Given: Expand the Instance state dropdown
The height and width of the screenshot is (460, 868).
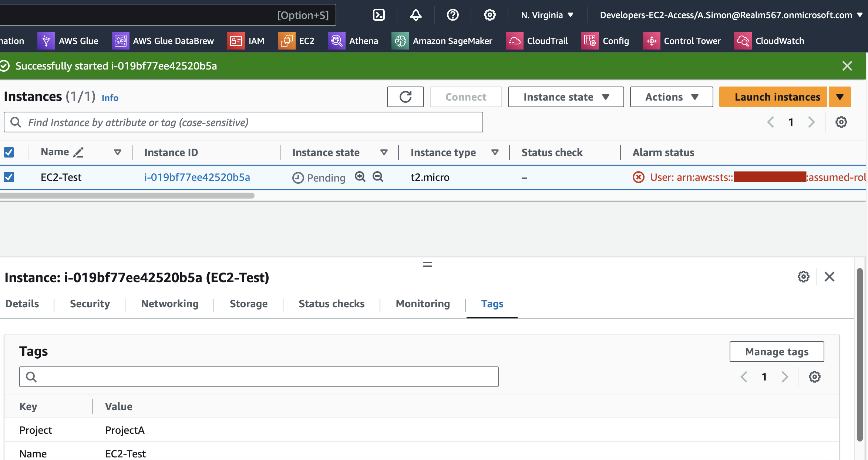Looking at the screenshot, I should 565,97.
